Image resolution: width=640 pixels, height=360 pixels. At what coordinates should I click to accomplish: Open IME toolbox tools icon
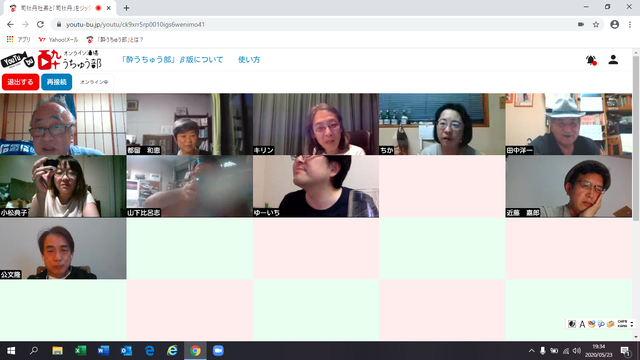pyautogui.click(x=591, y=324)
